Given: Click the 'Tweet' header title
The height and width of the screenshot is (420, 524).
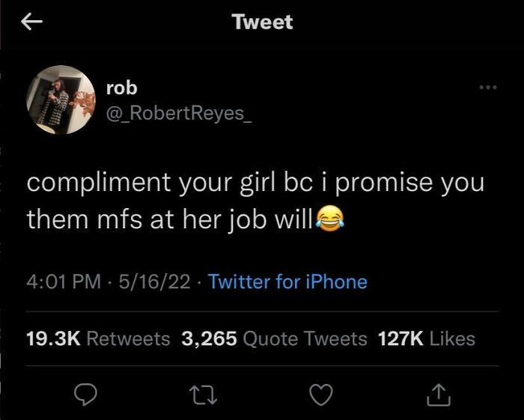Looking at the screenshot, I should (263, 22).
